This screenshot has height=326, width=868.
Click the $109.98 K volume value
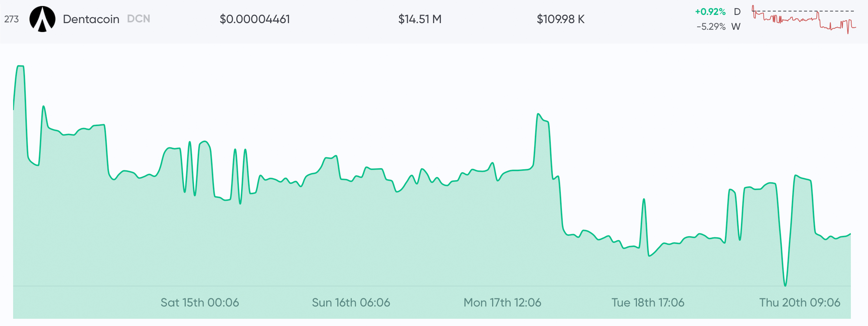coord(560,19)
